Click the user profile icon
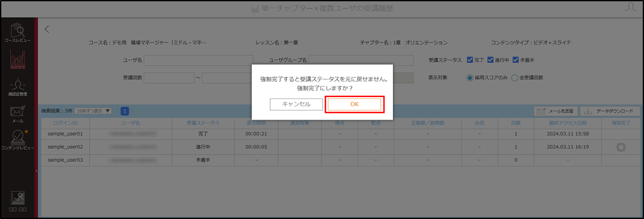This screenshot has width=644, height=219. click(x=630, y=6)
